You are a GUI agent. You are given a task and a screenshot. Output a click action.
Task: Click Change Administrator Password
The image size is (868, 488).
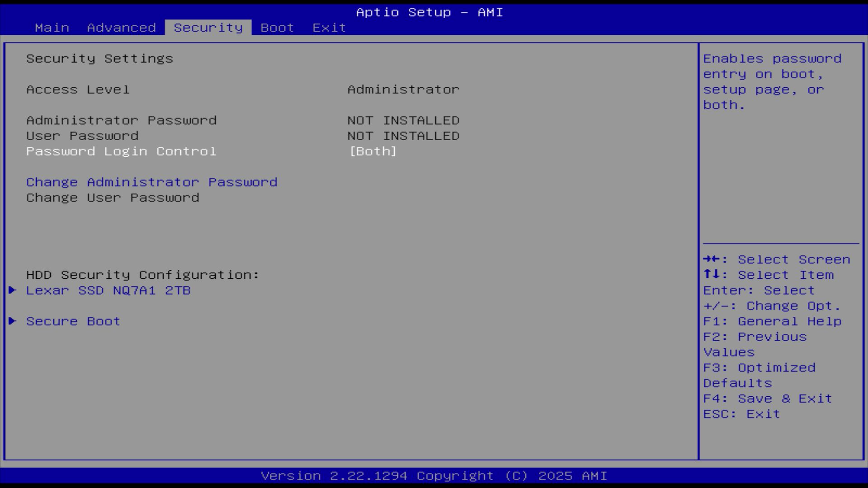point(151,182)
